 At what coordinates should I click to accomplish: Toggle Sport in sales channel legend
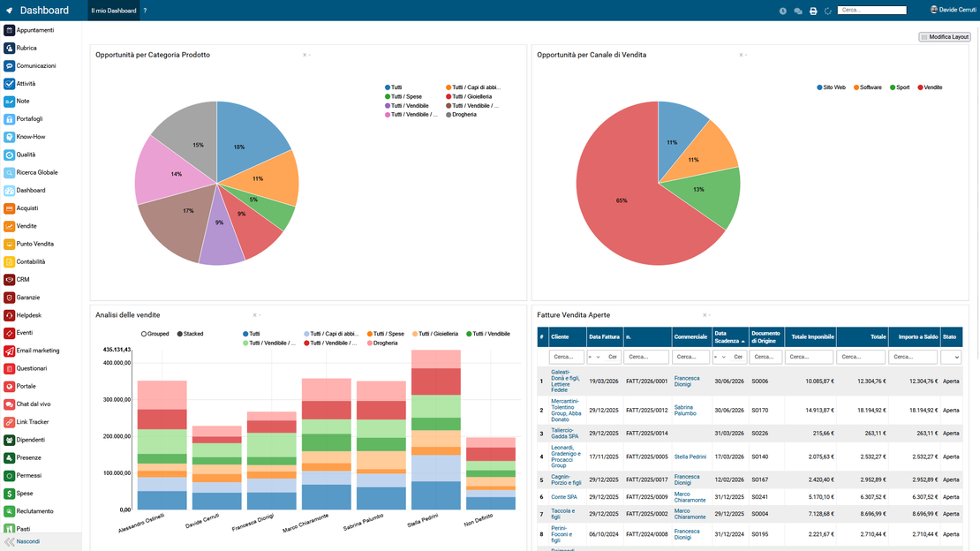[x=900, y=87]
